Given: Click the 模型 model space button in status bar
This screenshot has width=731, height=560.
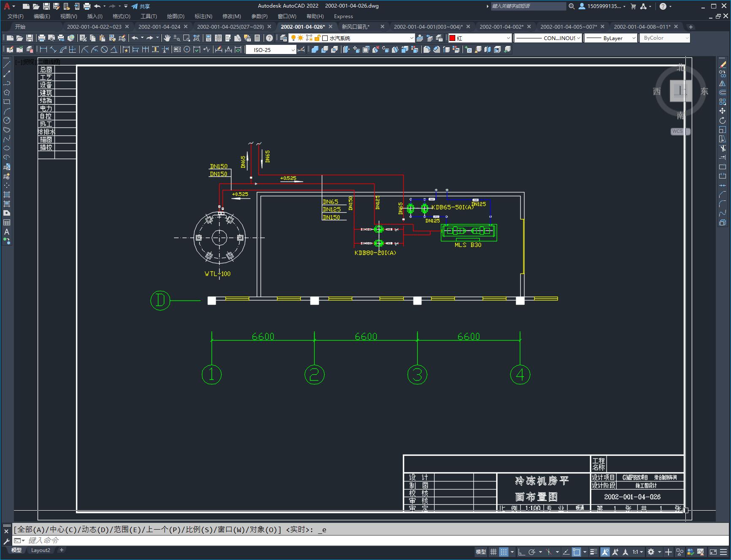Looking at the screenshot, I should click(481, 552).
